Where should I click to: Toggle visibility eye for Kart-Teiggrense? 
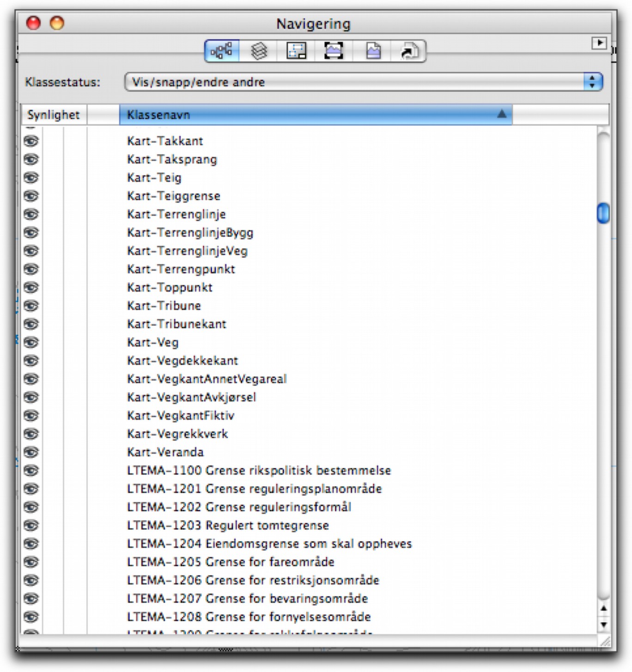[x=31, y=196]
